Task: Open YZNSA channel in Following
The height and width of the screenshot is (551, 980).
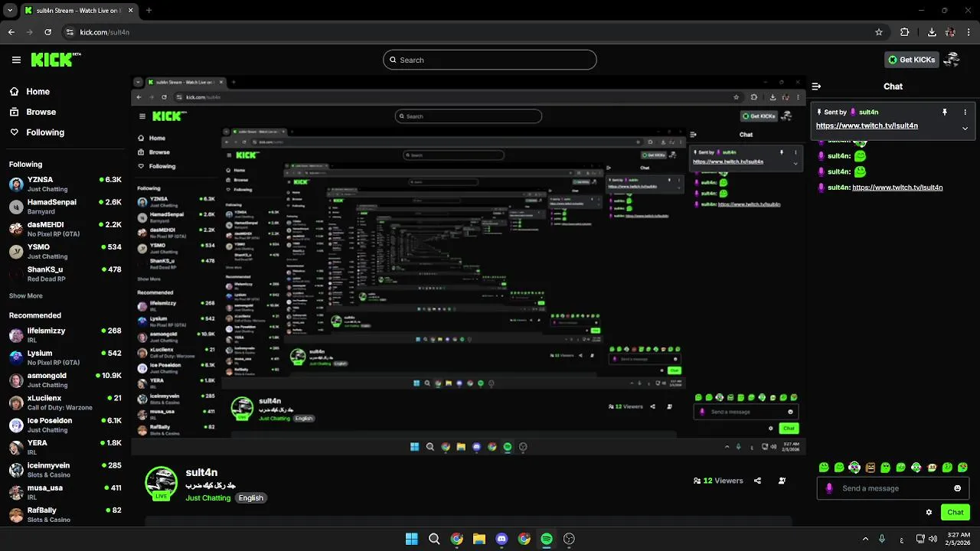Action: (65, 184)
